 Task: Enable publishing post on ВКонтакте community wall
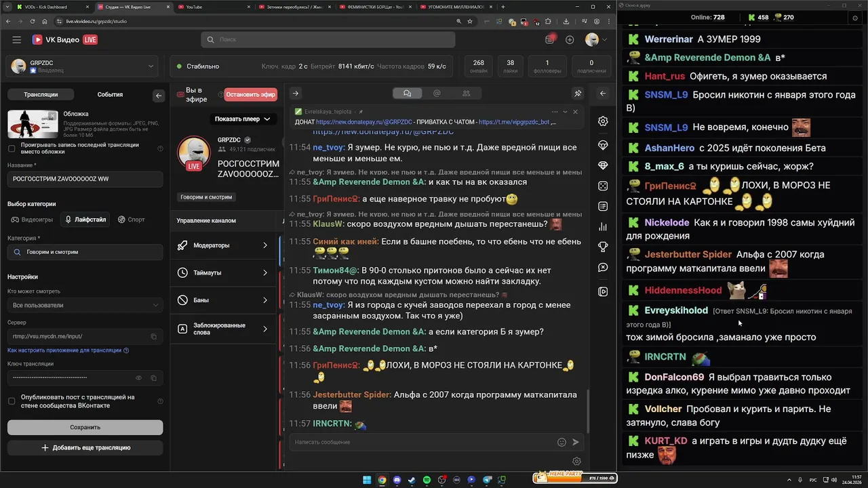point(12,401)
